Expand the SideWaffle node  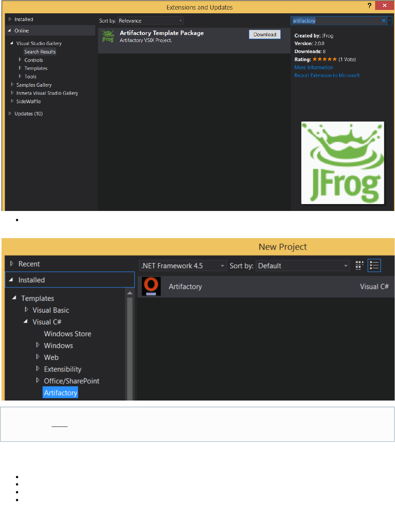12,101
